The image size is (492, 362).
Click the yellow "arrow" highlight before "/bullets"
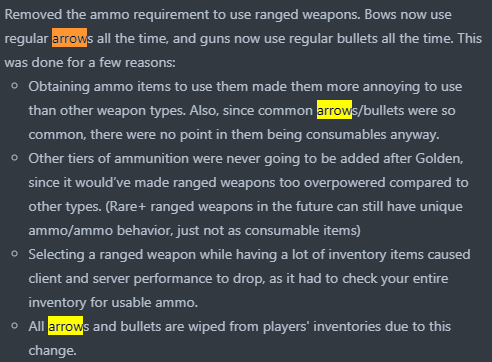[334, 110]
